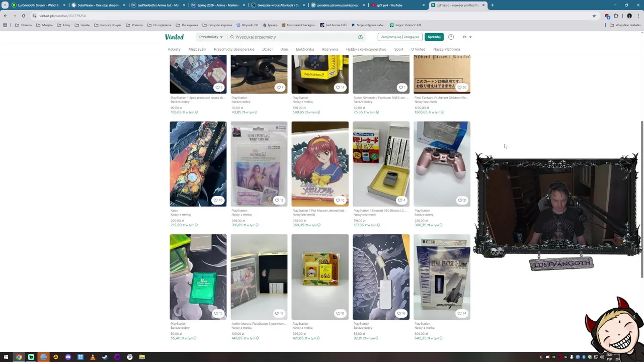
Task: Bookmark this page with star icon
Action: [x=594, y=16]
